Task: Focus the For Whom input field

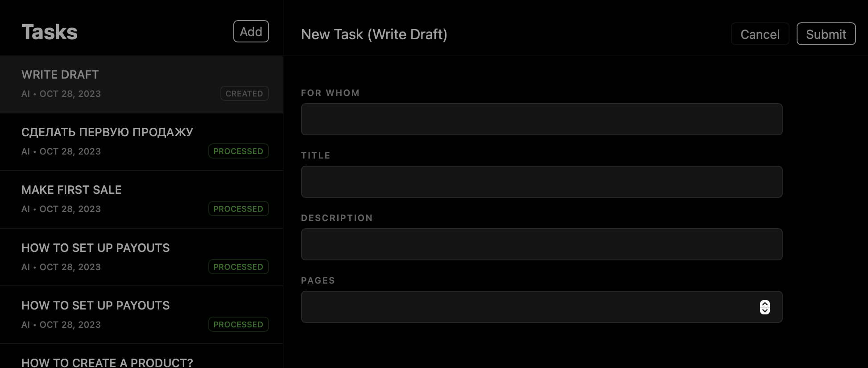Action: point(541,119)
